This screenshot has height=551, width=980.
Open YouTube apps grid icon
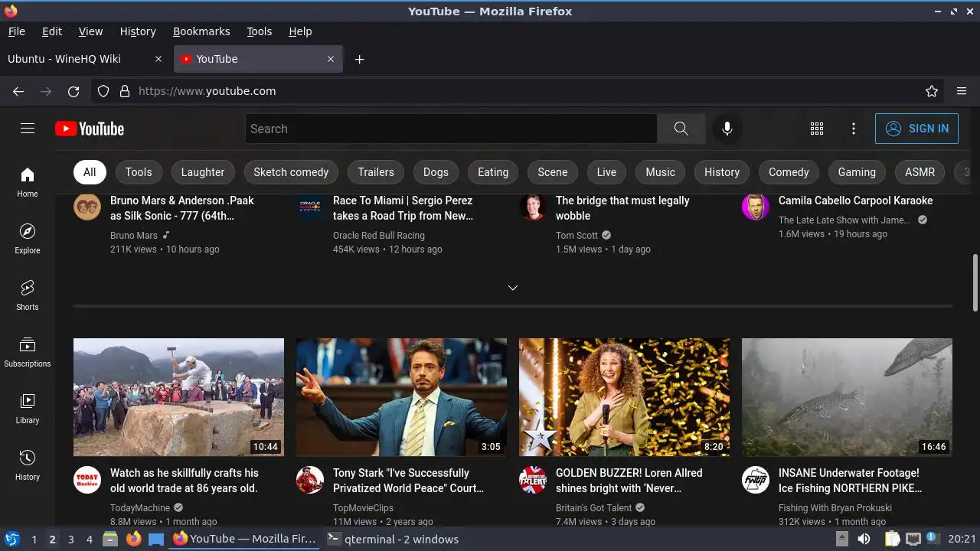click(x=817, y=129)
